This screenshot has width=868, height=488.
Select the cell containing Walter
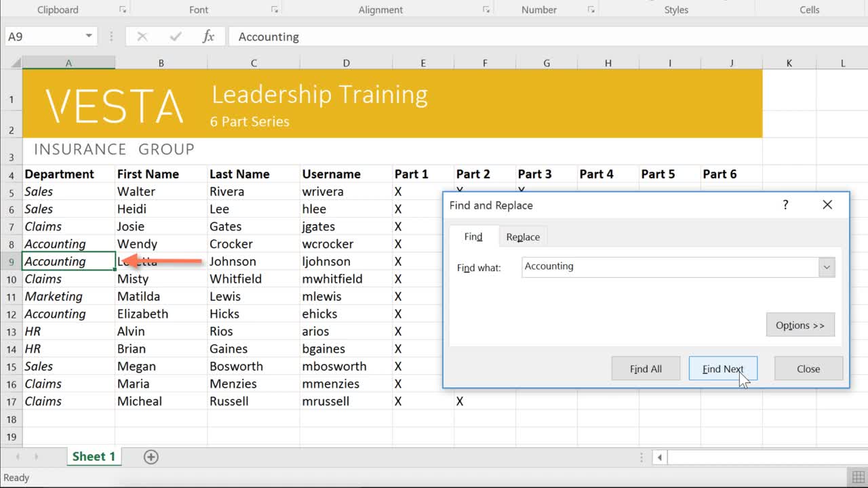161,192
